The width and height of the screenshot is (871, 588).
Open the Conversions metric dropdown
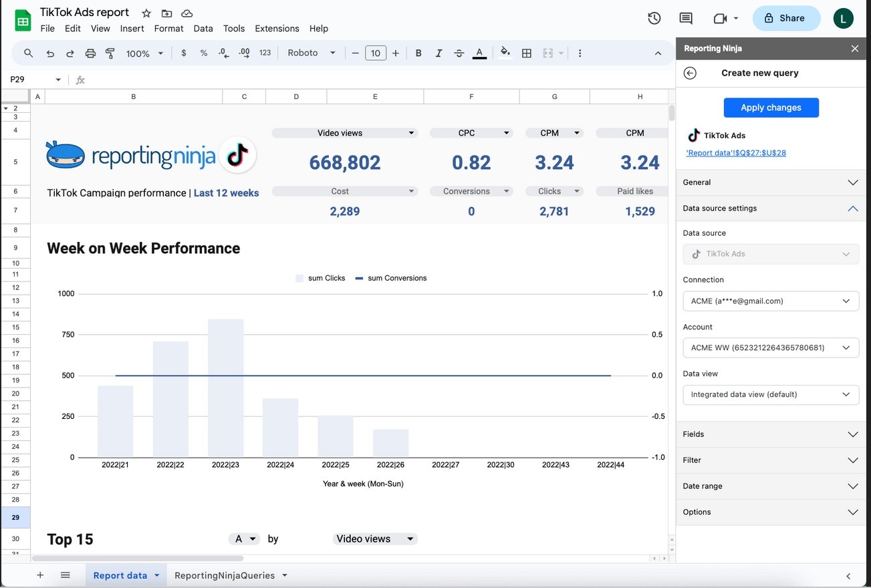pyautogui.click(x=471, y=191)
